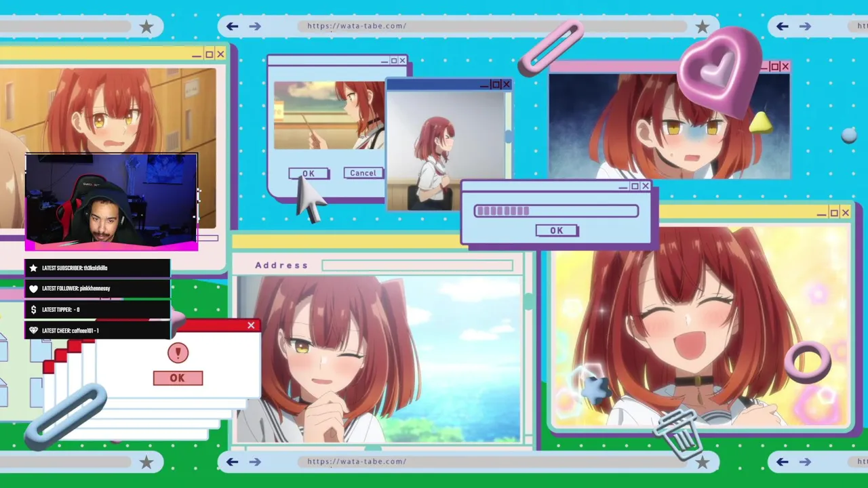Click the scrollbar thumb of the walking girl window
This screenshot has height=488, width=868.
coord(509,137)
